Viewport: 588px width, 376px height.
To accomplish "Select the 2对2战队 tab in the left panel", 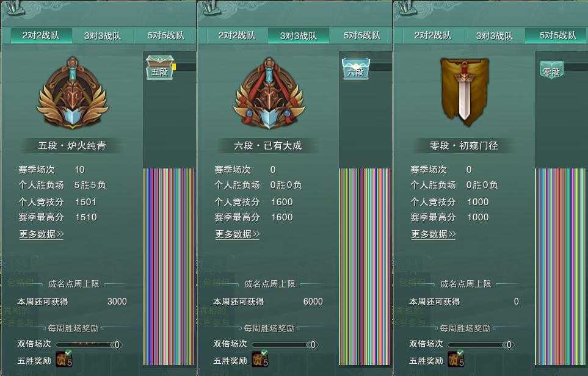I will (x=41, y=35).
